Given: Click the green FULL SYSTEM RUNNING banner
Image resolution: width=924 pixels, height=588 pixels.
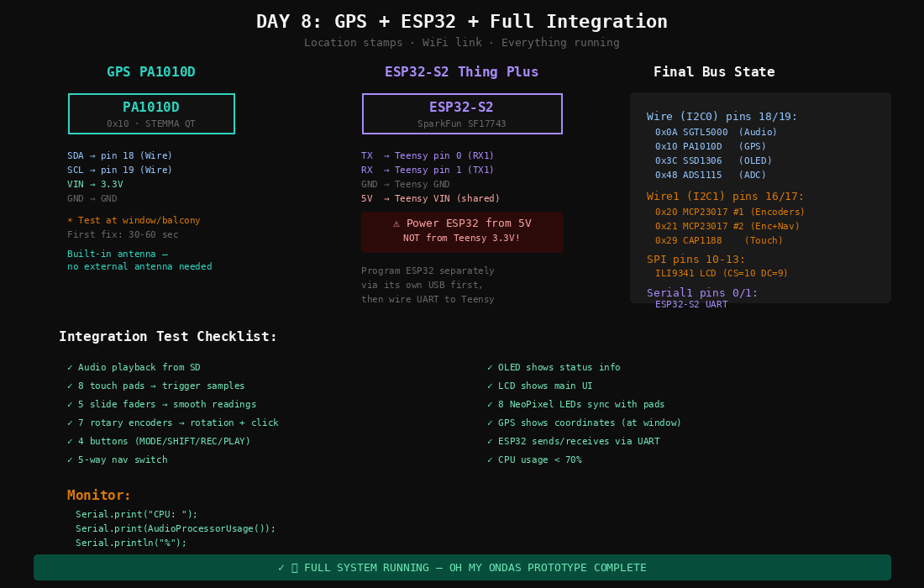Looking at the screenshot, I should point(462,567).
